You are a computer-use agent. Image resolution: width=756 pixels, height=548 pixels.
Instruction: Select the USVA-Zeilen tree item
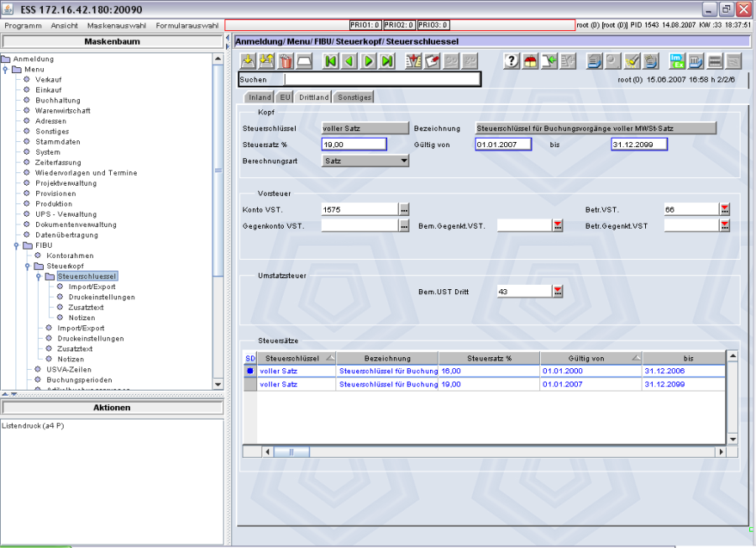pos(69,370)
